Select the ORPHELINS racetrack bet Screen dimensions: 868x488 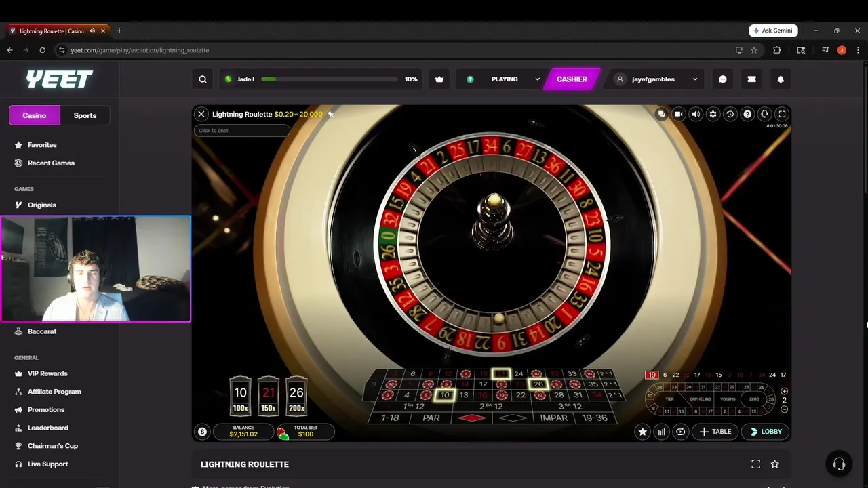pyautogui.click(x=700, y=399)
